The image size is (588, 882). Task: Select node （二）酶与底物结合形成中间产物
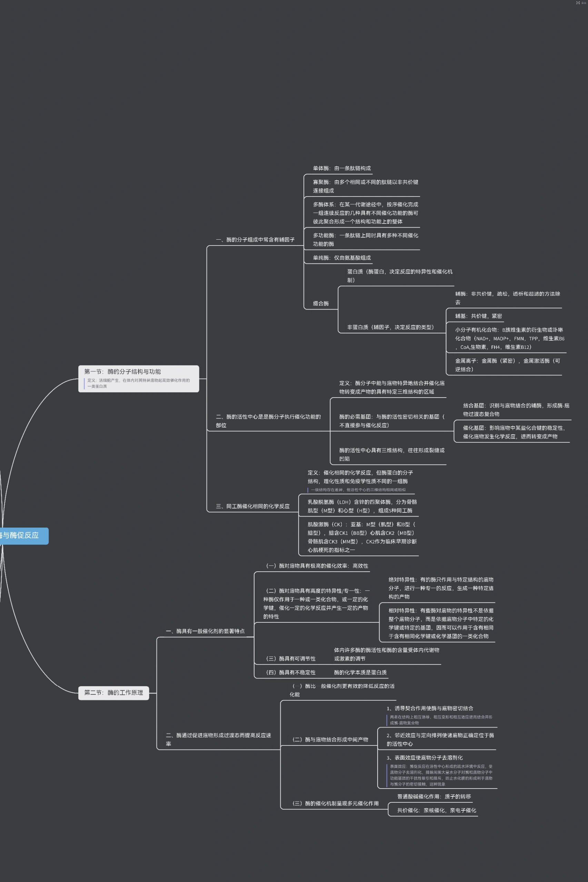[330, 740]
